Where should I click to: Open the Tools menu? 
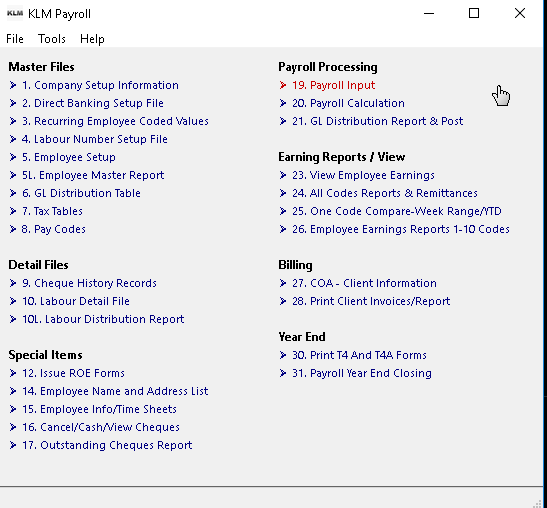click(52, 39)
